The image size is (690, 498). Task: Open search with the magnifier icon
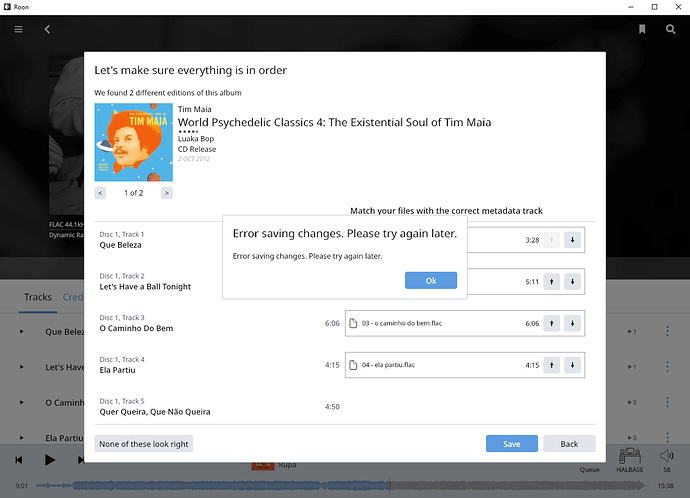click(x=670, y=29)
